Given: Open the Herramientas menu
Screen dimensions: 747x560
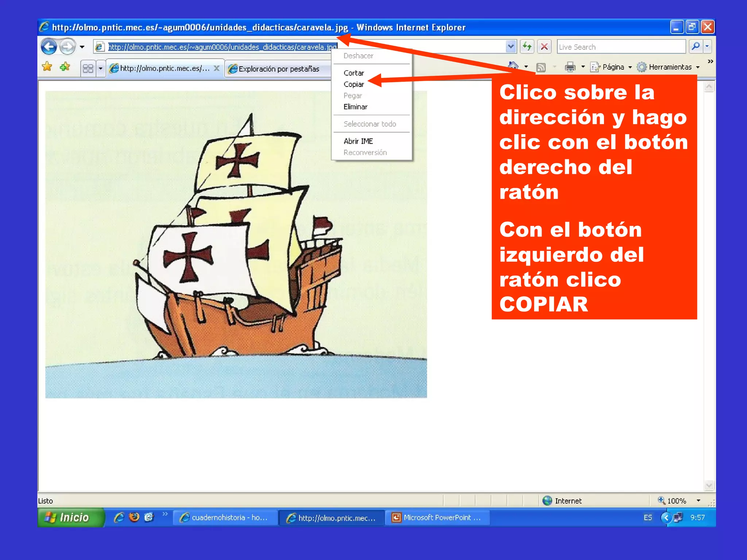Looking at the screenshot, I should [x=668, y=67].
